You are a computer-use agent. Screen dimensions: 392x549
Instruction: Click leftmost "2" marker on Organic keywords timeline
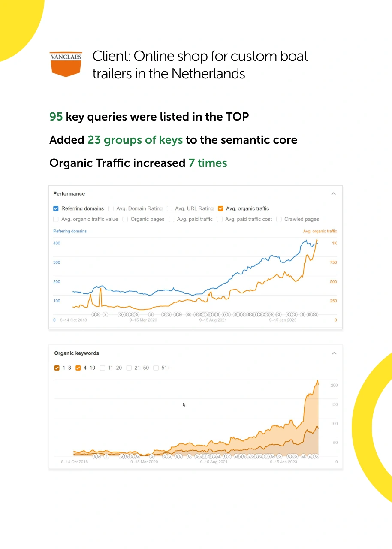106,456
